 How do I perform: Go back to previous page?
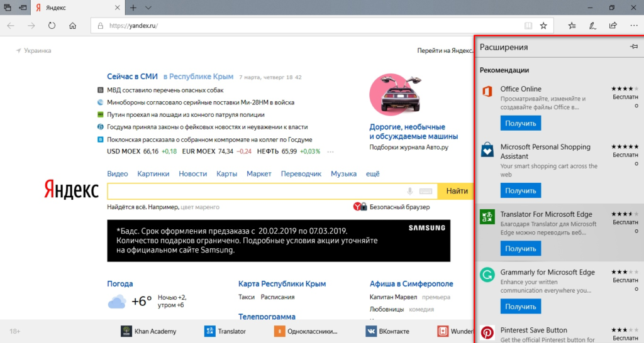click(11, 25)
